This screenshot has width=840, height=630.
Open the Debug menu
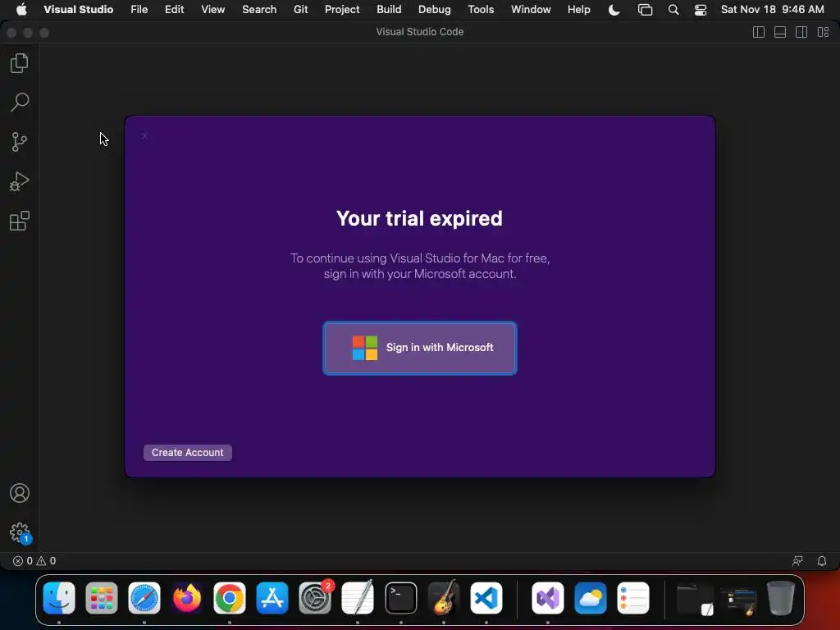[x=435, y=9]
